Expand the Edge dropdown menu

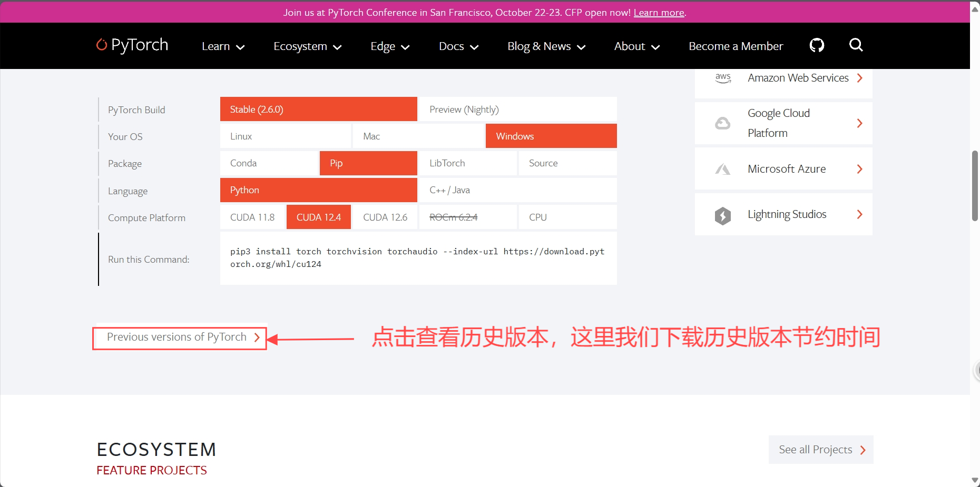point(390,46)
